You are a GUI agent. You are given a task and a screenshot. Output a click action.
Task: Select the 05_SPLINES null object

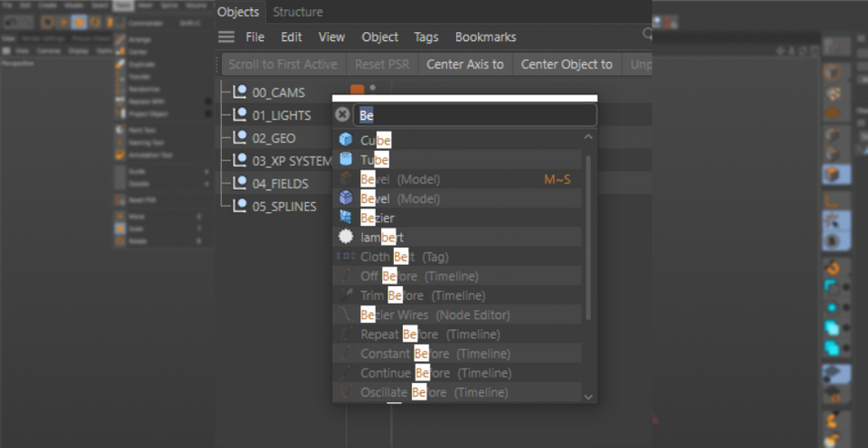click(x=284, y=206)
